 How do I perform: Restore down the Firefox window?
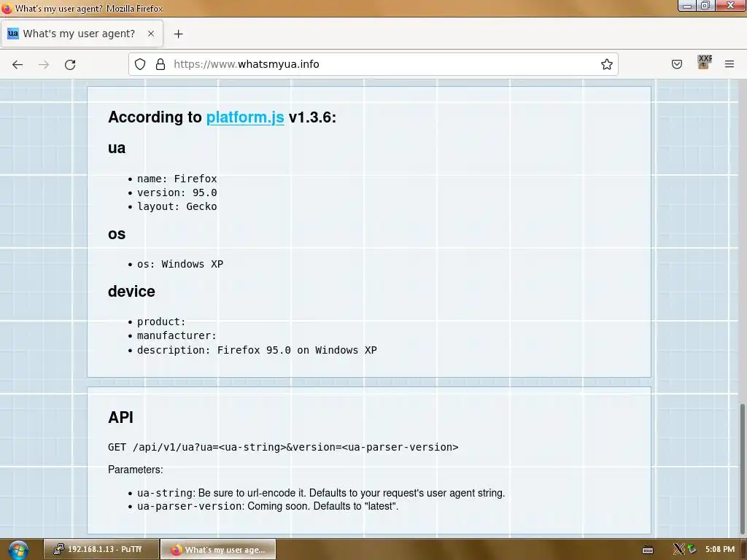pos(705,6)
